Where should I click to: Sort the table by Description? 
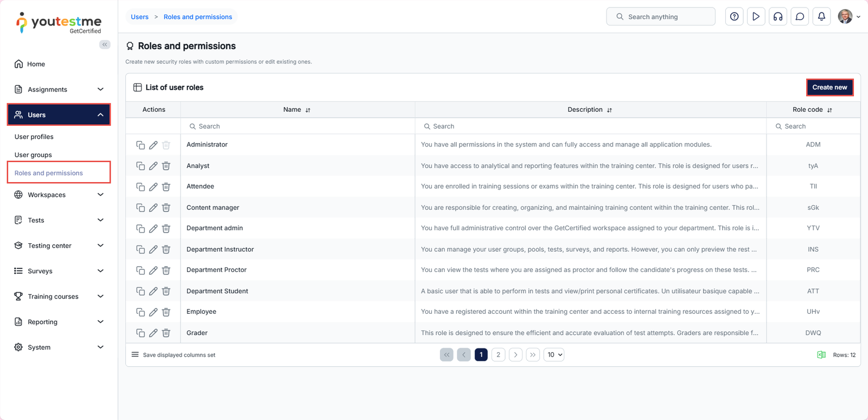(x=609, y=110)
